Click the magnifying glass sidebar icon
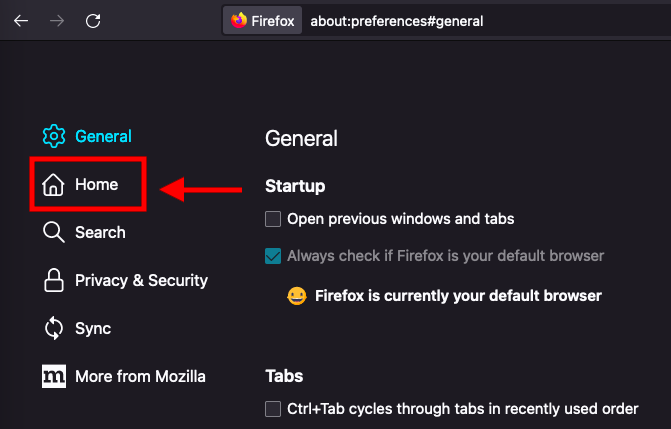The width and height of the screenshot is (671, 429). 54,233
